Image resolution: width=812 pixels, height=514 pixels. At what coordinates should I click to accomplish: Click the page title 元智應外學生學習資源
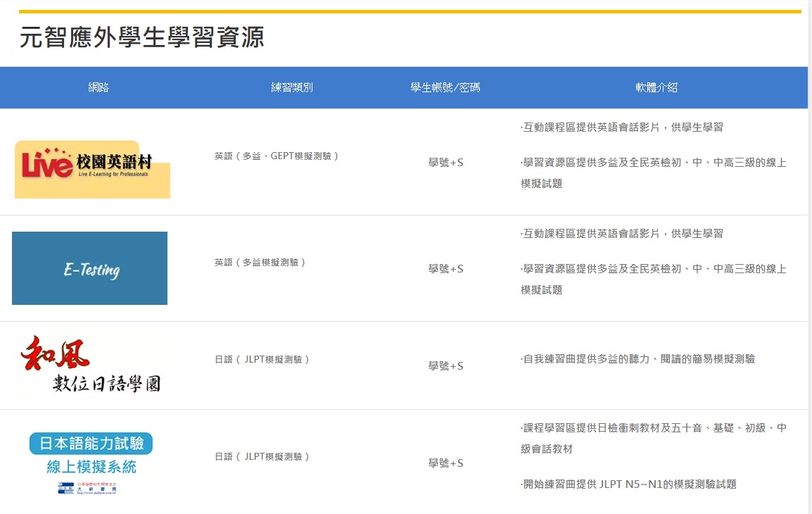coord(141,37)
